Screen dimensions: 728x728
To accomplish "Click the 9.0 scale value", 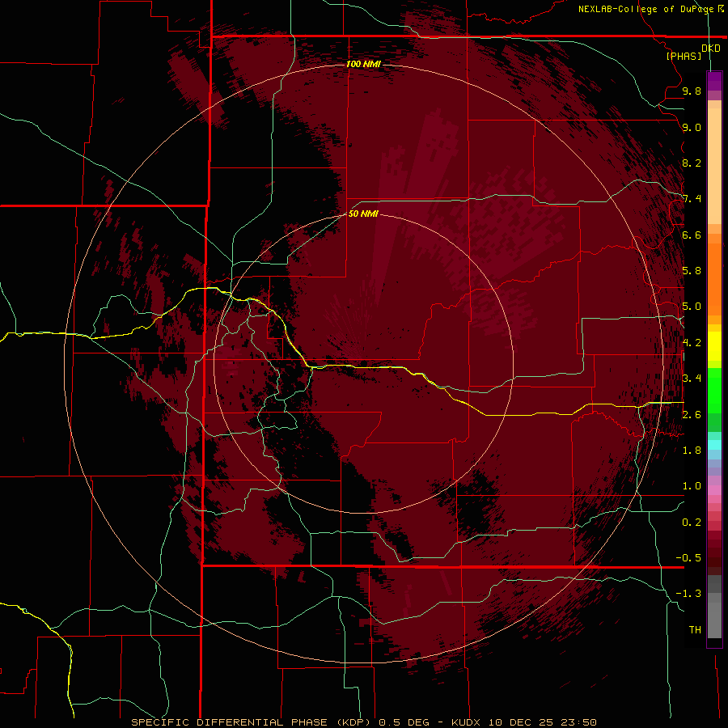I will [692, 127].
